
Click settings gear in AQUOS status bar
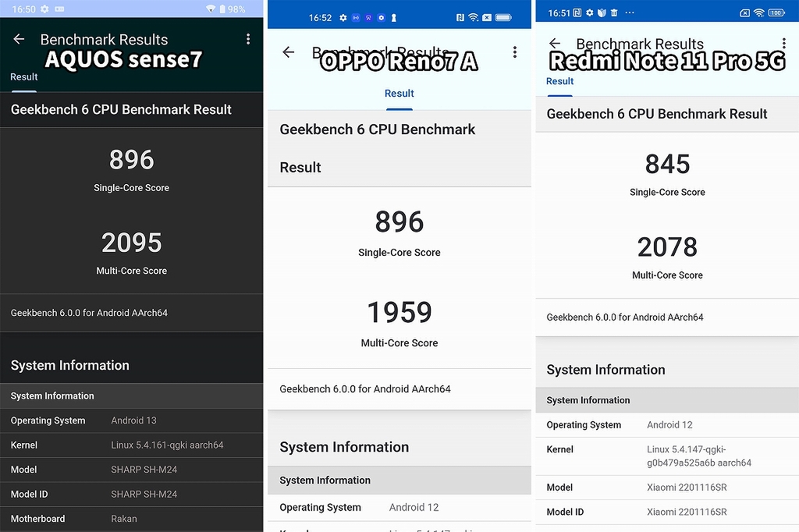coord(44,9)
